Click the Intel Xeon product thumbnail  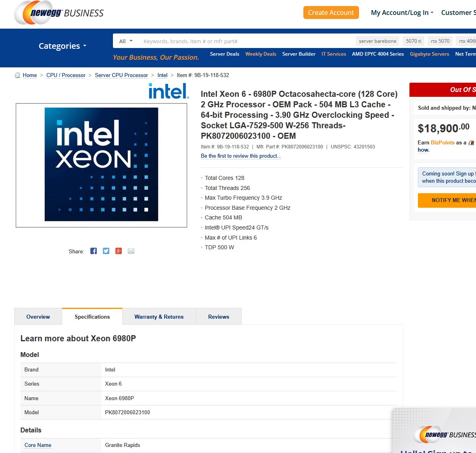click(x=101, y=165)
